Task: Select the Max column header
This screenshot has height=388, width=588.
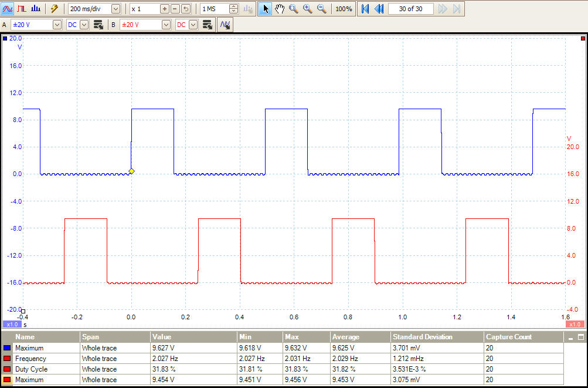Action: (x=307, y=337)
